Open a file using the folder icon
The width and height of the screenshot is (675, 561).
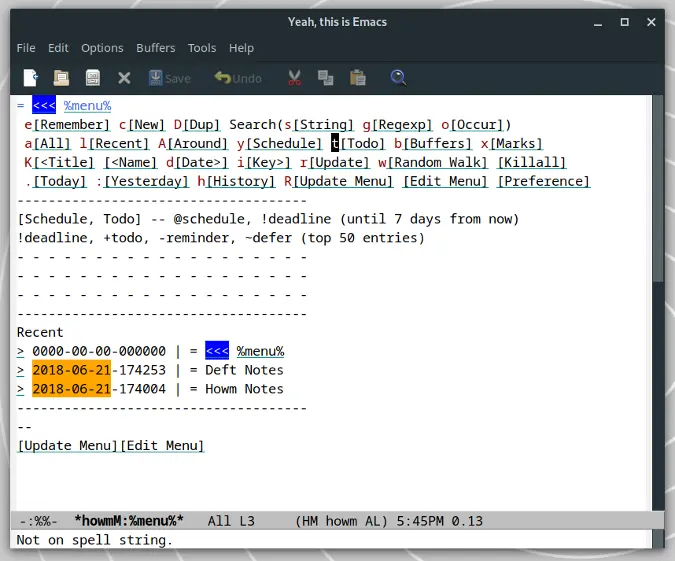pos(61,78)
